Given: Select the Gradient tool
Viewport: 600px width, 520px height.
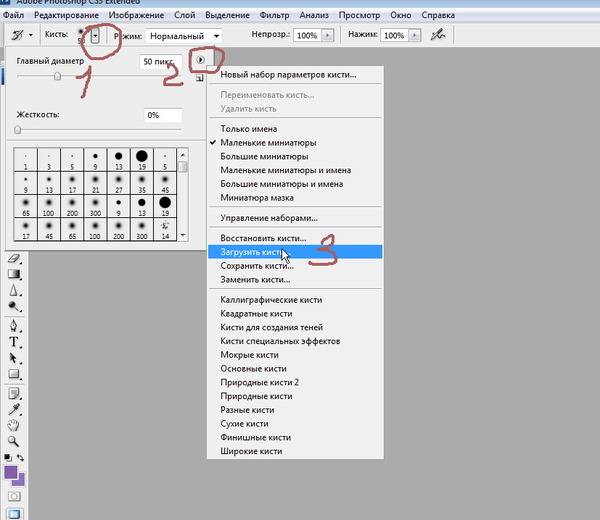Looking at the screenshot, I should [x=14, y=274].
